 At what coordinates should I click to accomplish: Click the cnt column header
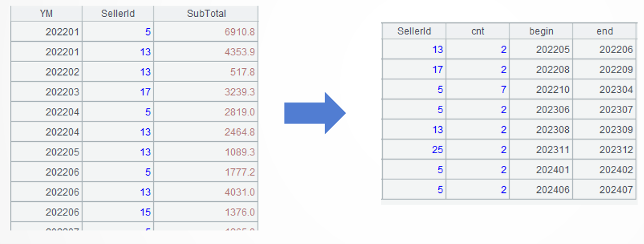(x=478, y=31)
